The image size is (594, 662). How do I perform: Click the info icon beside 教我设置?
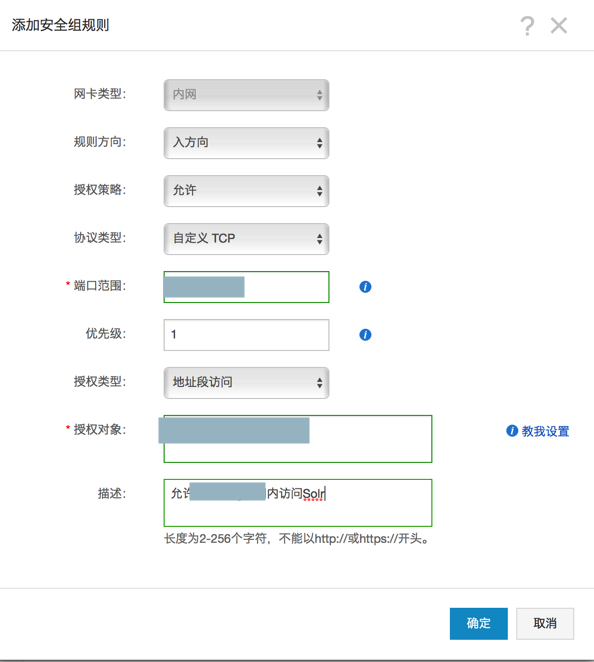(x=512, y=431)
